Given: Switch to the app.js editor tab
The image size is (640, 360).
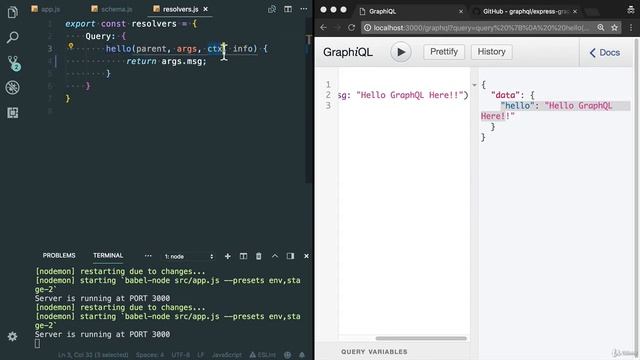Looking at the screenshot, I should click(x=46, y=9).
